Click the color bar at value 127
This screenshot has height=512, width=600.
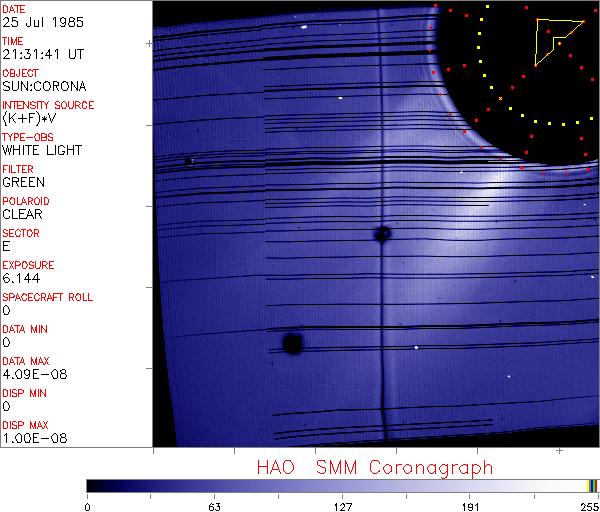(x=342, y=485)
